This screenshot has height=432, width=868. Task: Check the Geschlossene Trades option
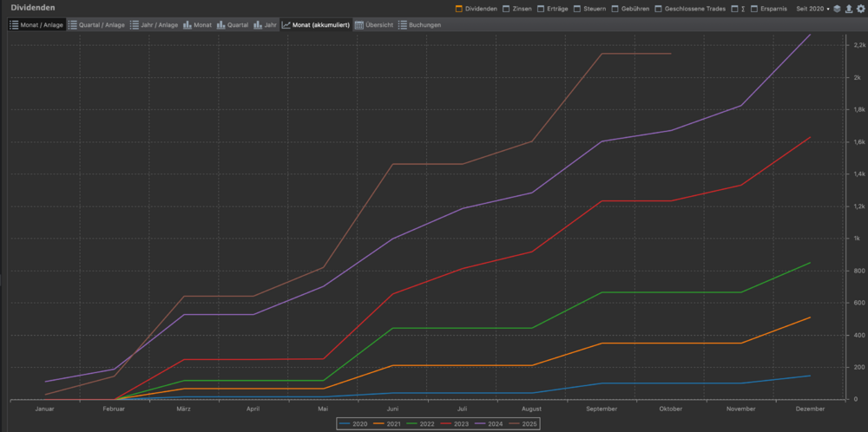(x=660, y=9)
